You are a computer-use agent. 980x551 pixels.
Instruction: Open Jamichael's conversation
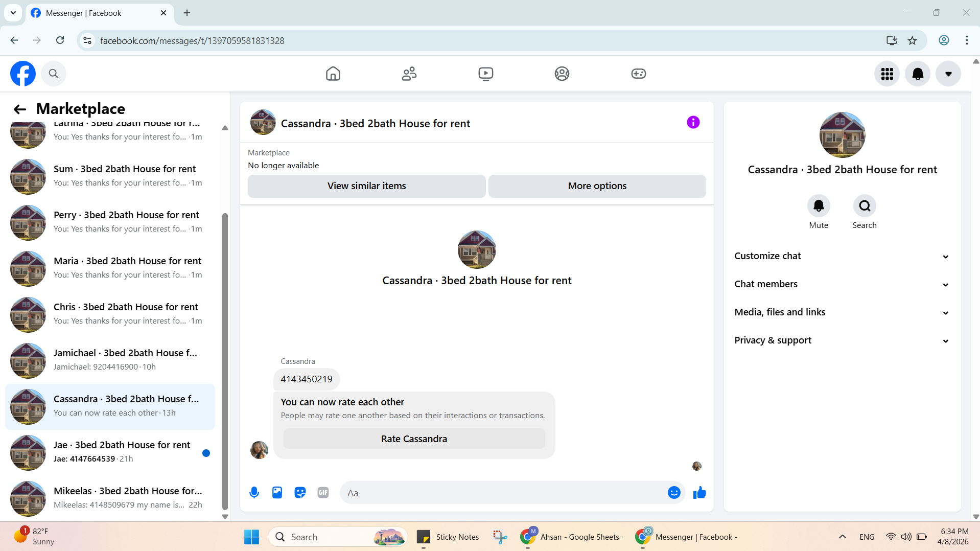[110, 360]
